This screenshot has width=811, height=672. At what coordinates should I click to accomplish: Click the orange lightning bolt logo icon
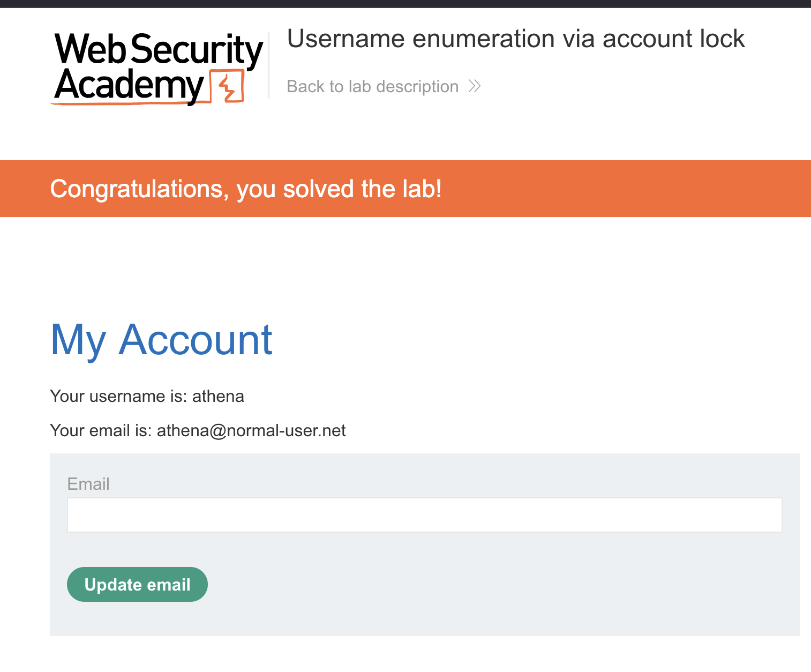(x=228, y=86)
